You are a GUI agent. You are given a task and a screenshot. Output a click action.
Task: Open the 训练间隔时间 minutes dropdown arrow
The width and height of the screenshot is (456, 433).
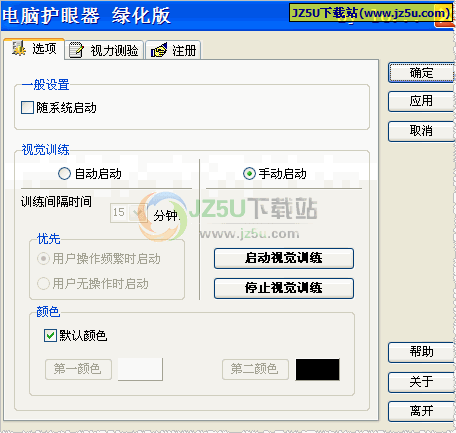coord(138,213)
